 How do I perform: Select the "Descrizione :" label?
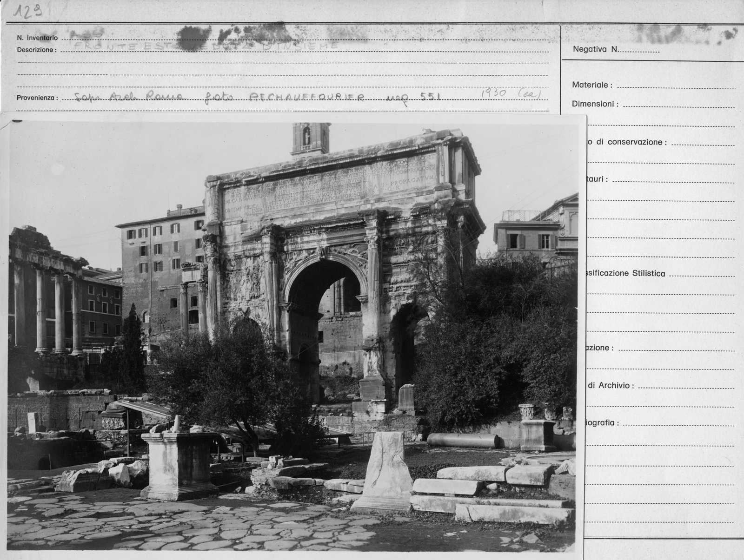[x=37, y=49]
